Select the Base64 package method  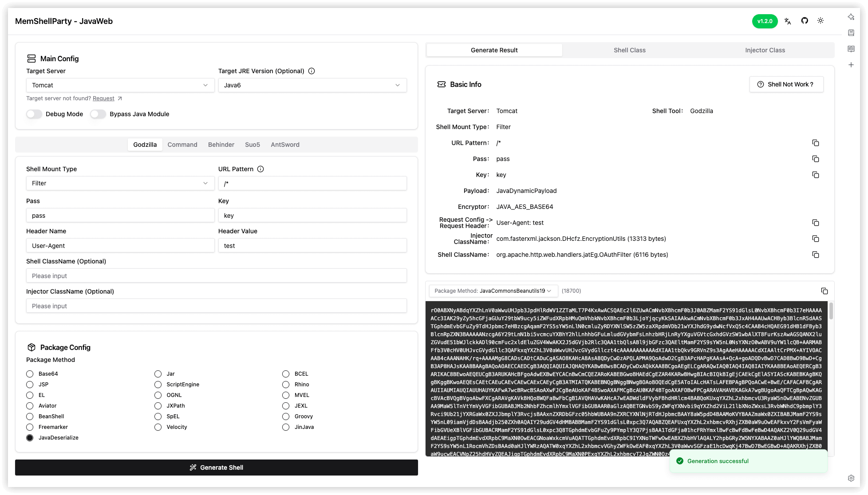tap(30, 374)
